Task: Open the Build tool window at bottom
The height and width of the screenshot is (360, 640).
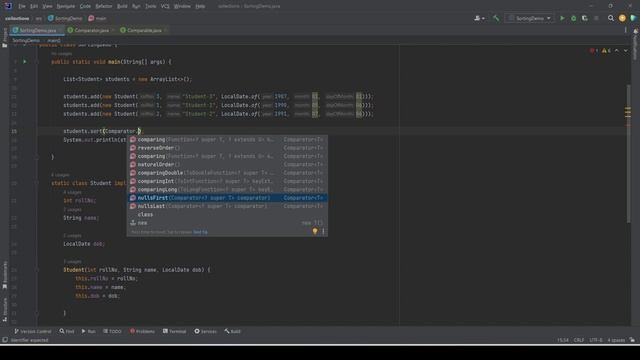Action: click(232, 331)
